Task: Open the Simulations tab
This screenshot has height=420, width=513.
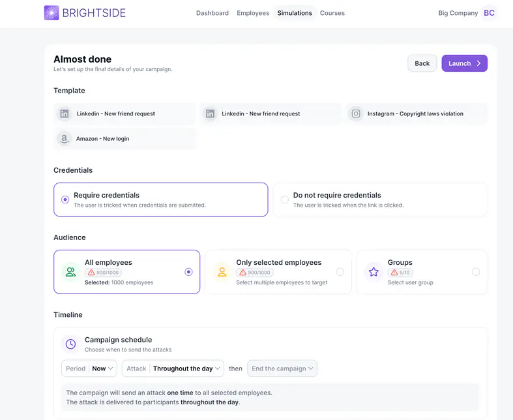Action: point(295,13)
